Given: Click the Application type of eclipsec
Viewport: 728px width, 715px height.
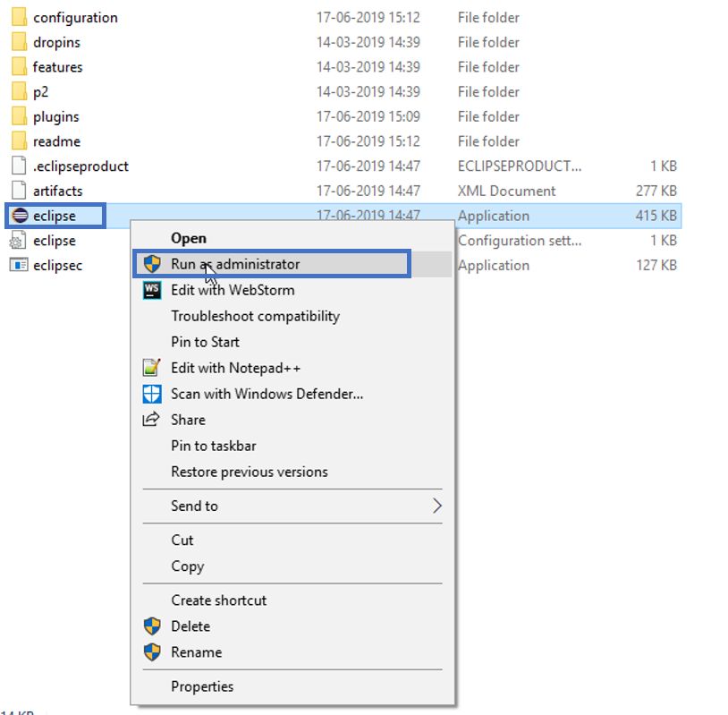Looking at the screenshot, I should (x=494, y=265).
